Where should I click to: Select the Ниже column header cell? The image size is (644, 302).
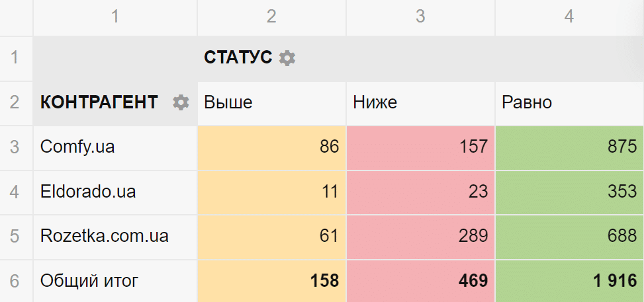click(420, 102)
